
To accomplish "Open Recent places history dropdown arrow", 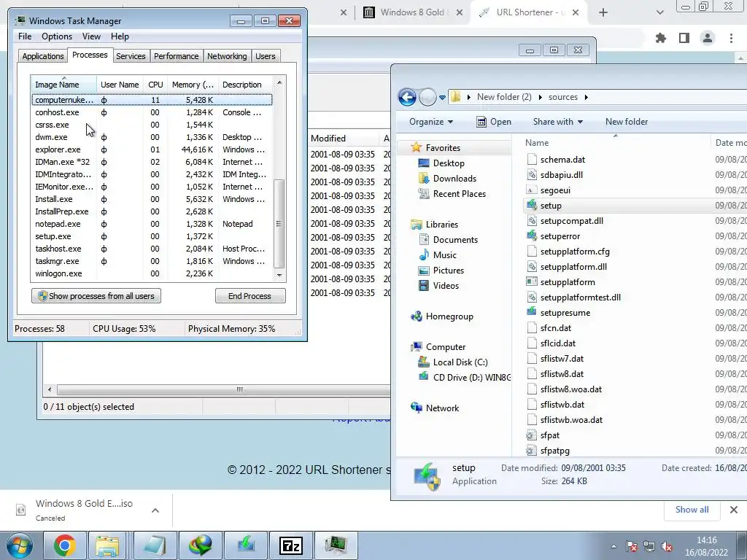I will [442, 97].
